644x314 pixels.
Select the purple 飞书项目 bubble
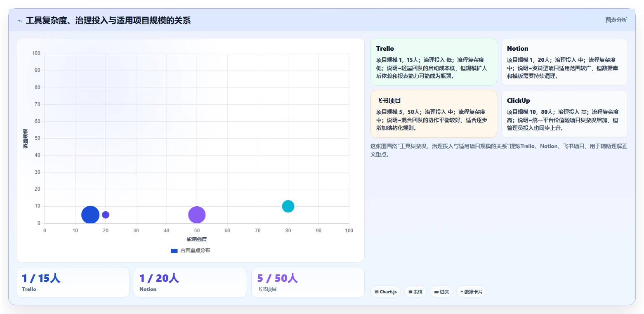[197, 215]
